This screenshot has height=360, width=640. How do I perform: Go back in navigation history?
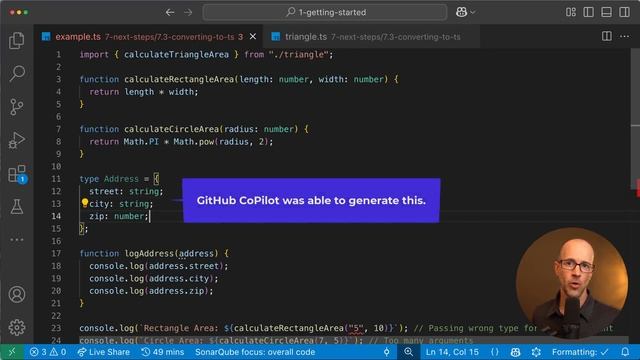(170, 12)
